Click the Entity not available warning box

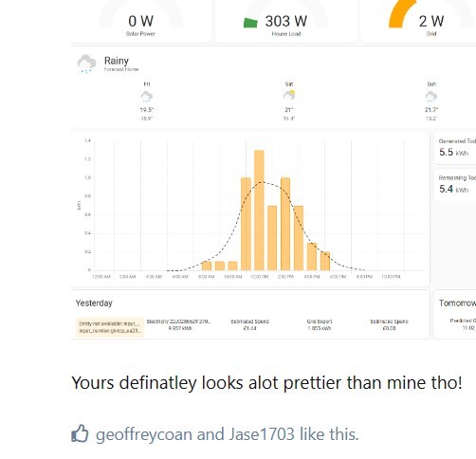coord(110,327)
